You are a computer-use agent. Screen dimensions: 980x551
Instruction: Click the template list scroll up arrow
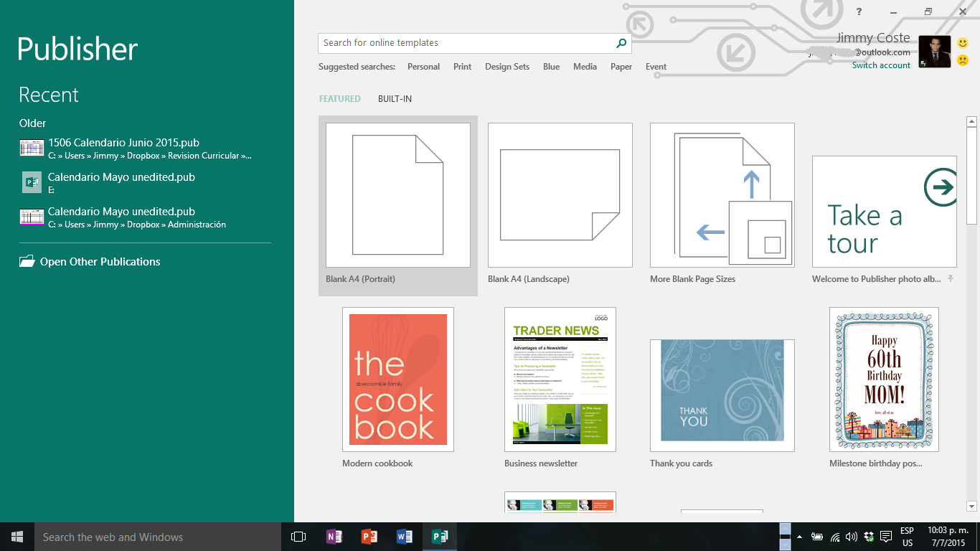972,122
